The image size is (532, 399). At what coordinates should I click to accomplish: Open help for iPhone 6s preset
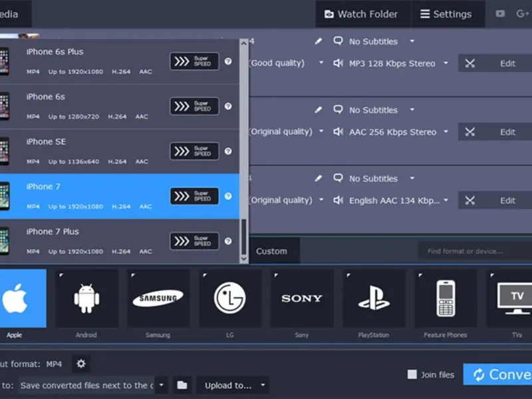[x=228, y=106]
